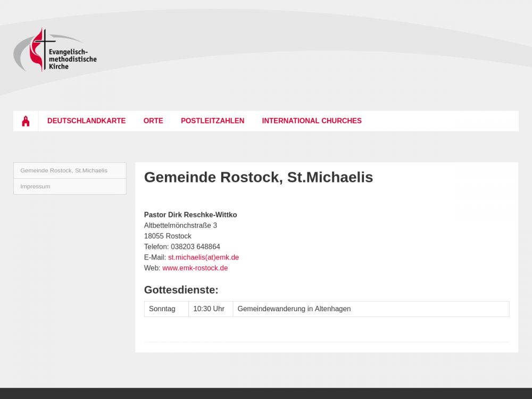The width and height of the screenshot is (532, 399).
Task: Select the Sonntag table cell
Action: (162, 309)
